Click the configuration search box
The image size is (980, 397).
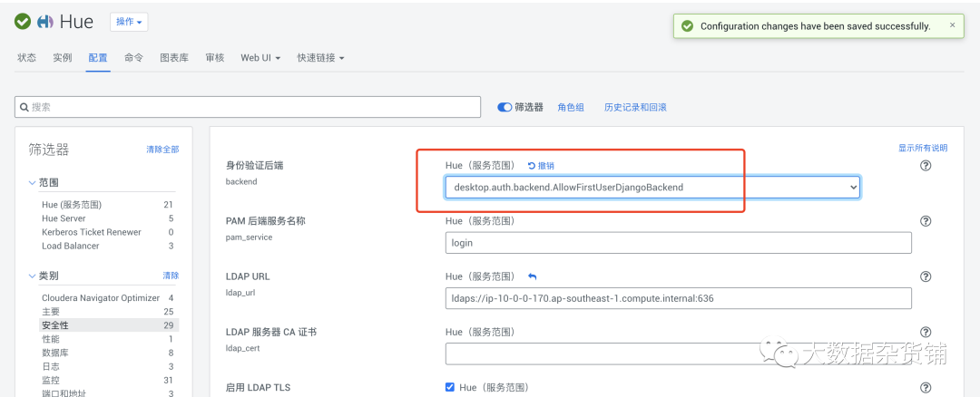pyautogui.click(x=248, y=107)
